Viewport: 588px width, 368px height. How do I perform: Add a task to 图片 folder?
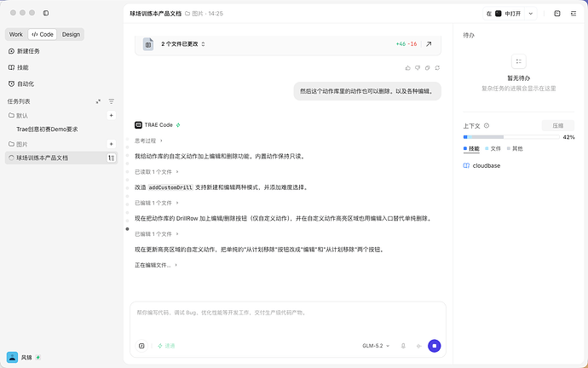[x=111, y=144]
